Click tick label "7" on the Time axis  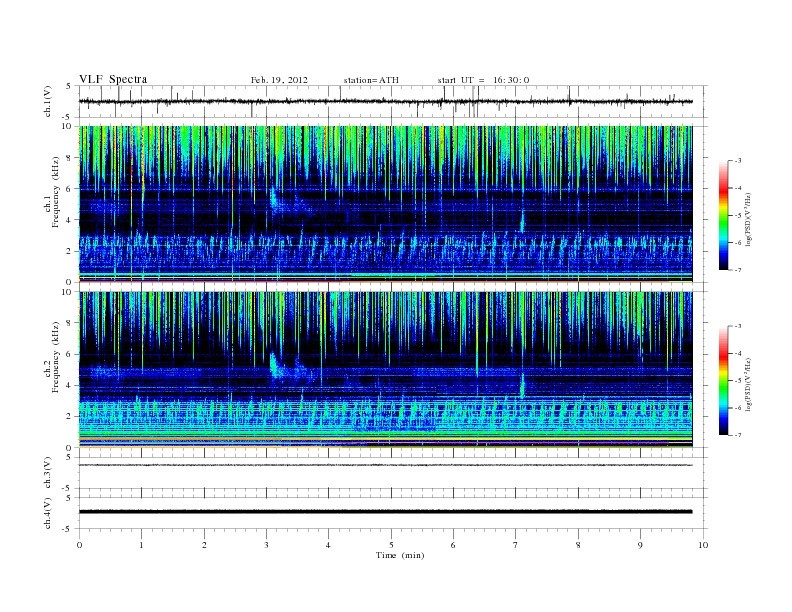pyautogui.click(x=516, y=545)
